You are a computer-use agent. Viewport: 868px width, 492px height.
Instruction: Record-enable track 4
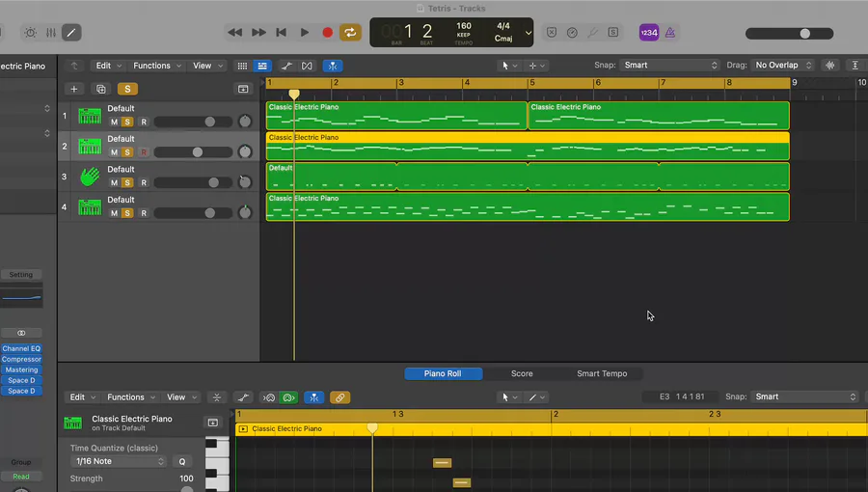144,213
